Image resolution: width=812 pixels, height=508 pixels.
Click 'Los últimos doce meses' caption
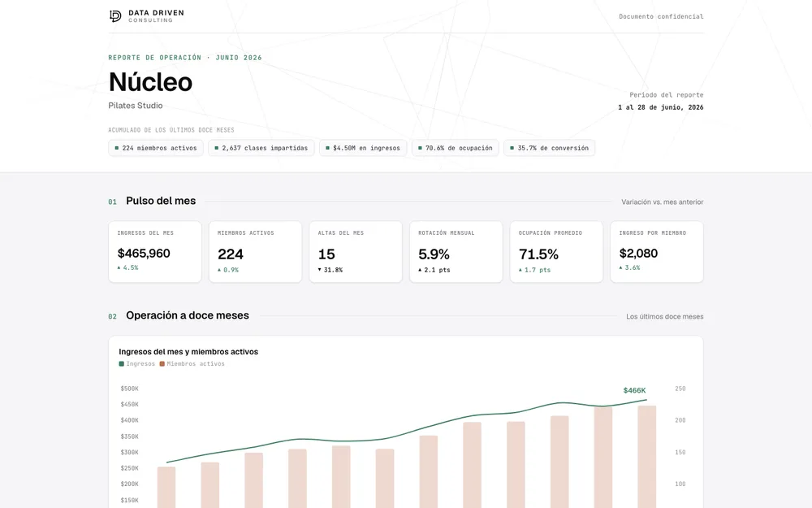(664, 317)
